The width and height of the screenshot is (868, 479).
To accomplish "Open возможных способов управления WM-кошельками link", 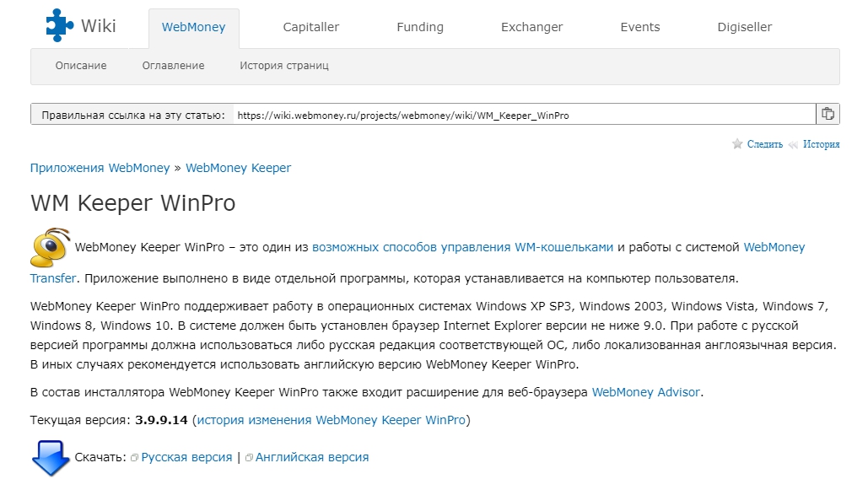I will coord(463,247).
